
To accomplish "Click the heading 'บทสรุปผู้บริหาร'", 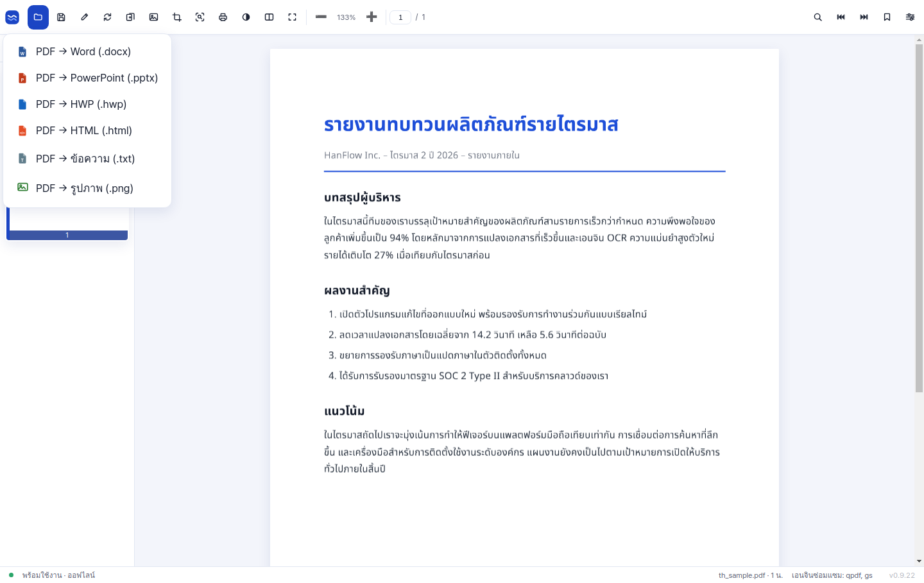I will pyautogui.click(x=363, y=198).
